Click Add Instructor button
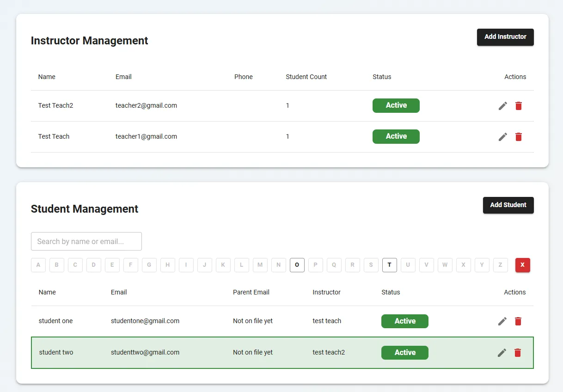The height and width of the screenshot is (392, 563). (505, 37)
